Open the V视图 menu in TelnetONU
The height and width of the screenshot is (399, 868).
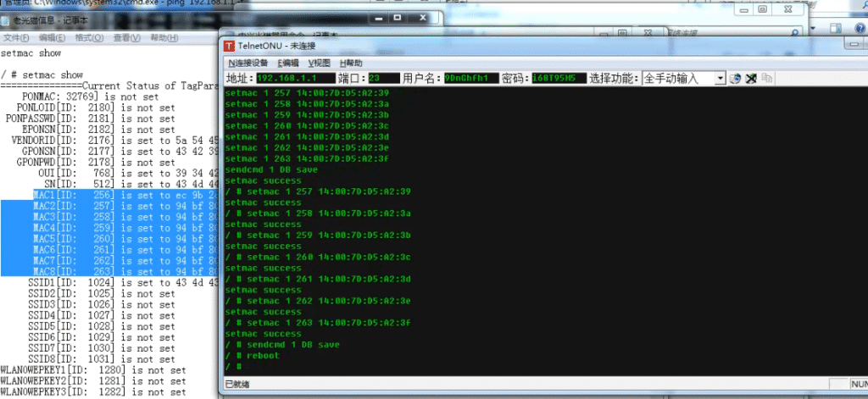click(x=320, y=63)
